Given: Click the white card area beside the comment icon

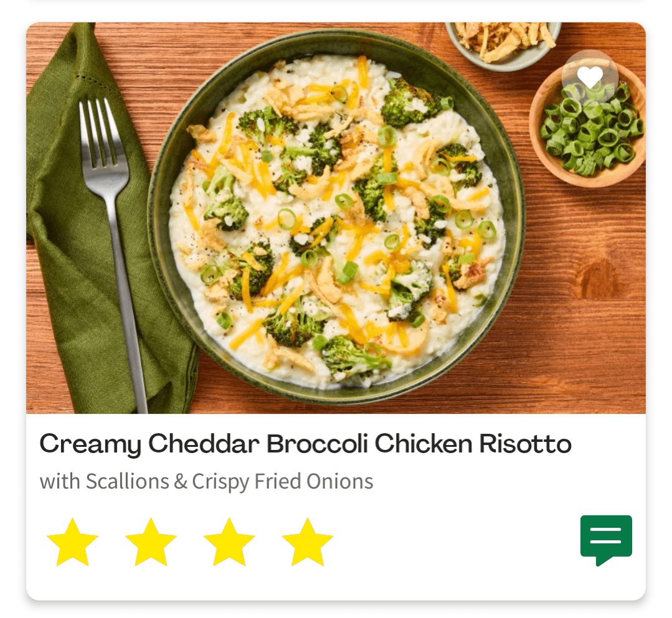Looking at the screenshot, I should coord(514,542).
